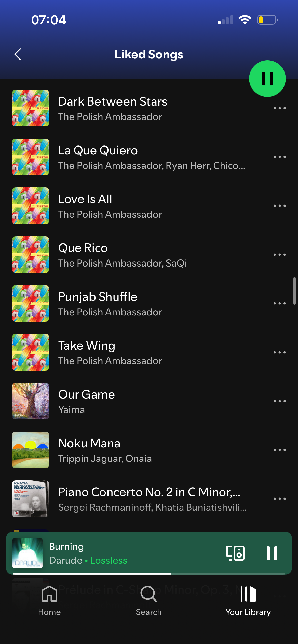Image resolution: width=298 pixels, height=644 pixels.
Task: Open the Home tab icon
Action: tap(49, 594)
